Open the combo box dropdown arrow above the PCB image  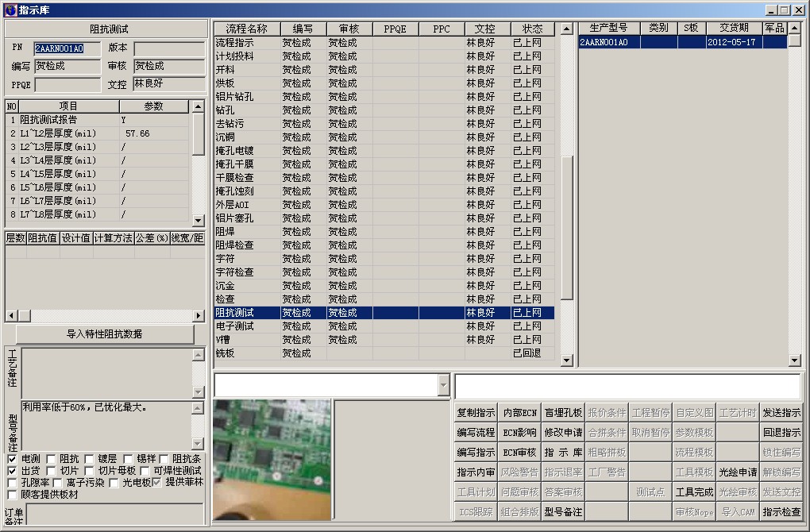point(443,385)
